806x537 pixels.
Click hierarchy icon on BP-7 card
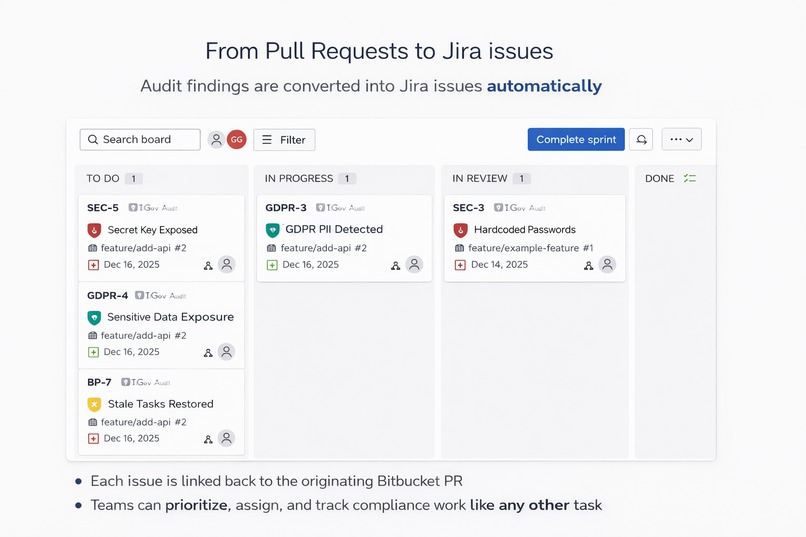(208, 439)
